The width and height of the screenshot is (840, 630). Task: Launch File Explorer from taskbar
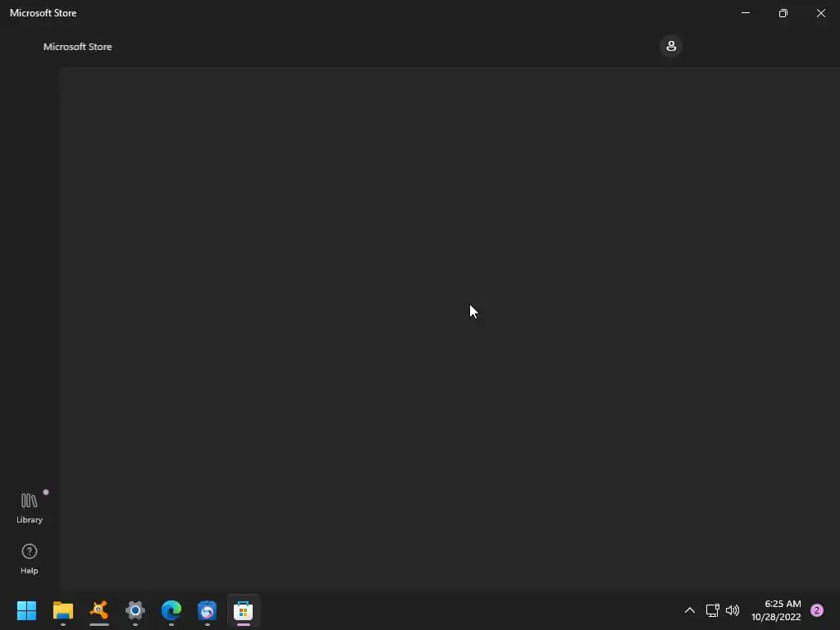62,610
